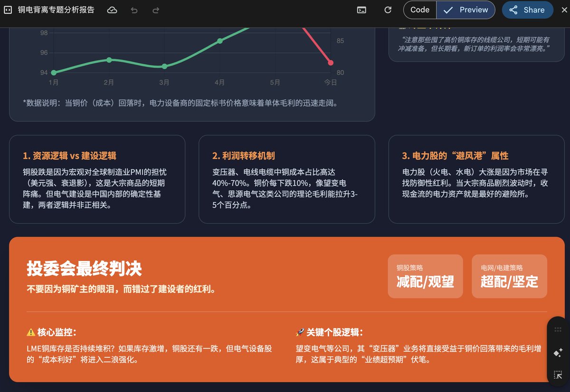The width and height of the screenshot is (570, 392).
Task: Click the Share button
Action: [527, 10]
